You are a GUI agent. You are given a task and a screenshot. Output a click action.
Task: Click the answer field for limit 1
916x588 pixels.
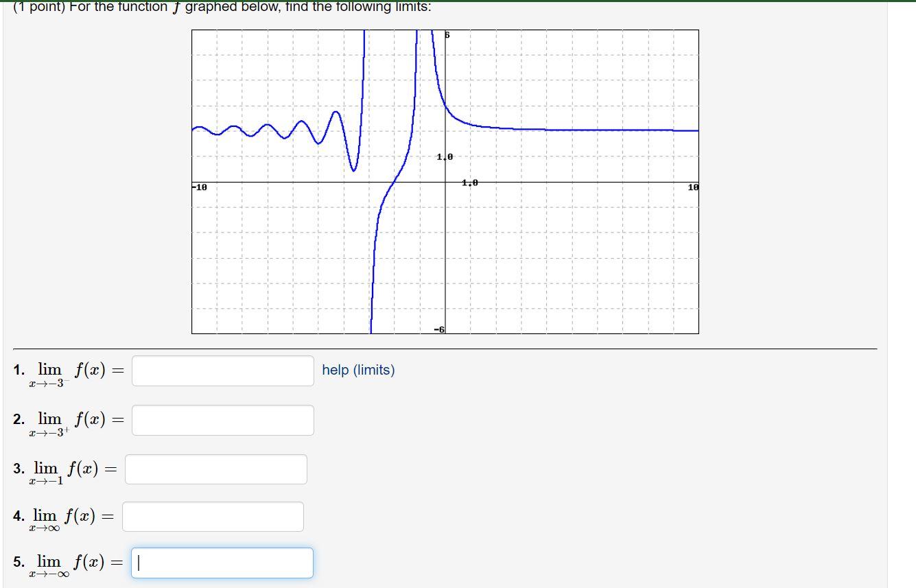[222, 371]
